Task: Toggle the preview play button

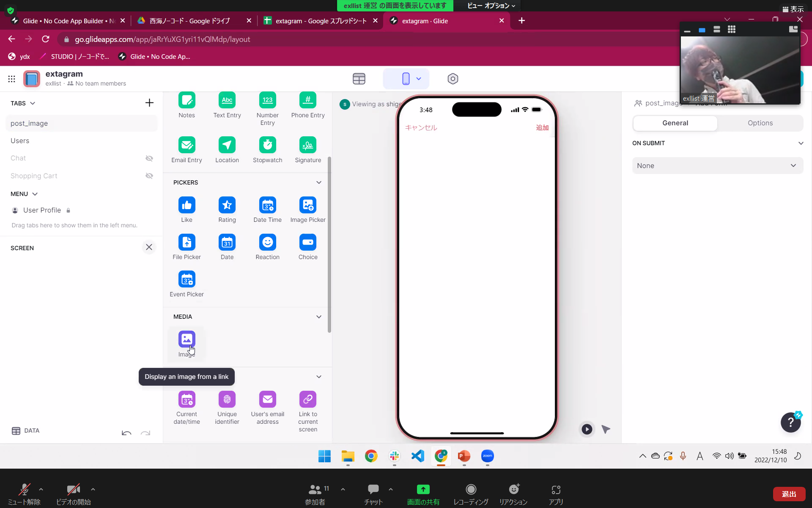Action: point(587,429)
